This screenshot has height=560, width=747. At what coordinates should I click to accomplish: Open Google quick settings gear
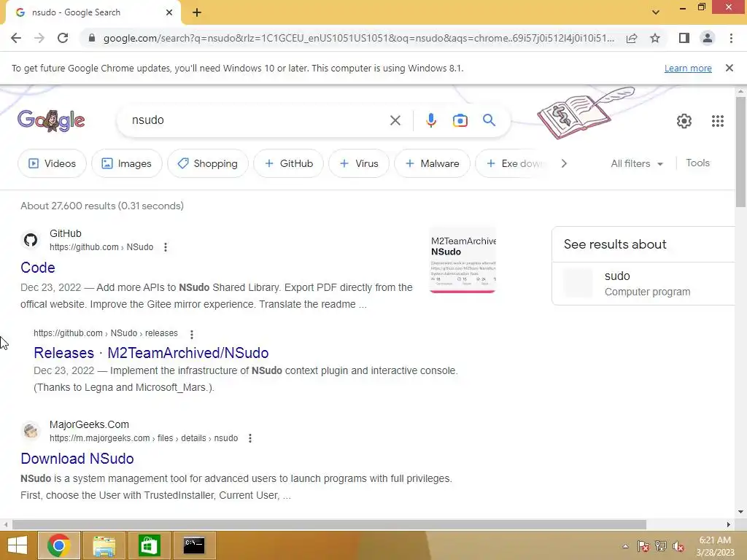click(x=684, y=121)
